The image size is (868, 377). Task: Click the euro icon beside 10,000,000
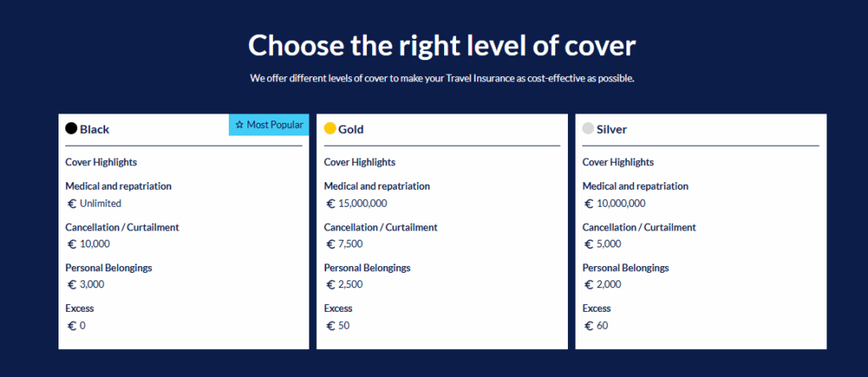coord(589,203)
